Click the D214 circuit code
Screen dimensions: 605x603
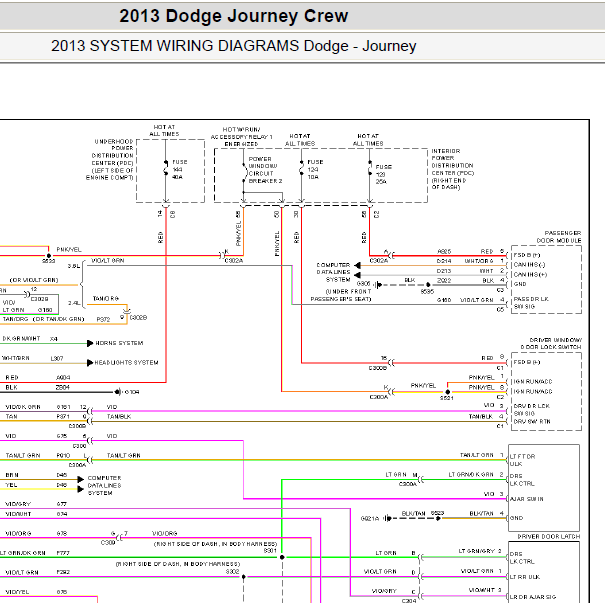tap(444, 261)
